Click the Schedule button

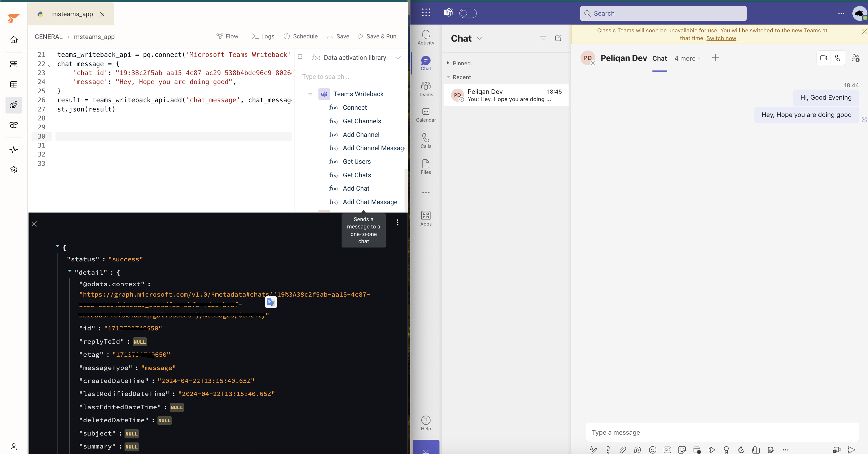[x=301, y=36]
